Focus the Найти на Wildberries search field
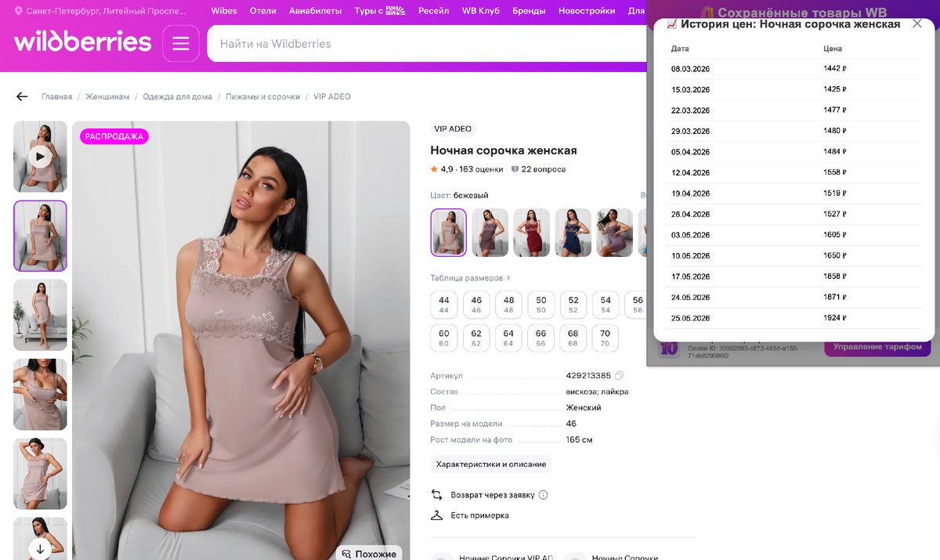Image resolution: width=940 pixels, height=560 pixels. [427, 44]
